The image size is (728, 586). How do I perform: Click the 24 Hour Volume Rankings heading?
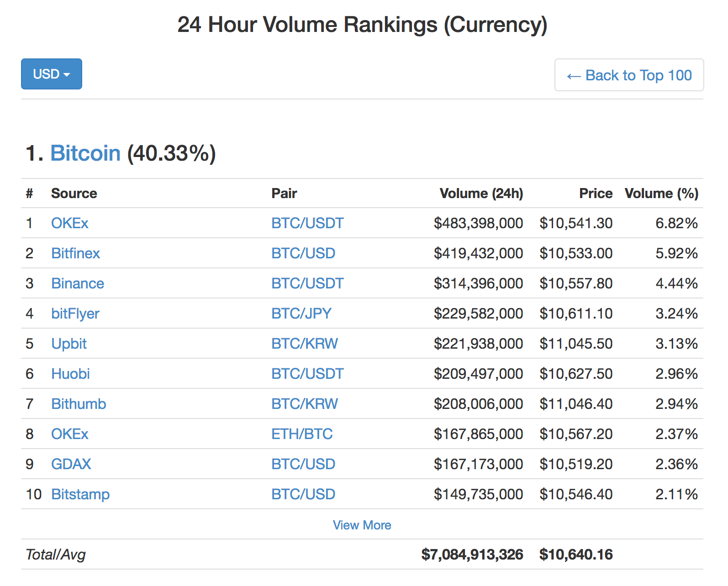click(362, 25)
